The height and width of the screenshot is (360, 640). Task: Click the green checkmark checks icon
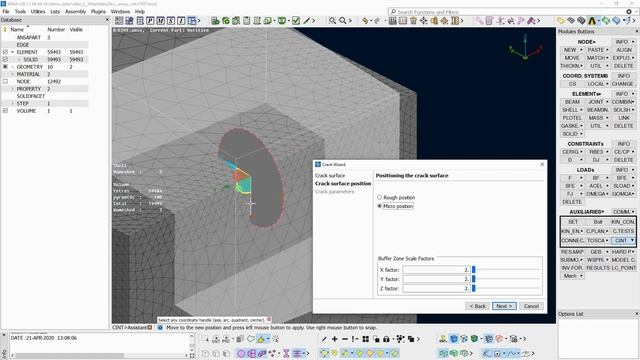[296, 20]
